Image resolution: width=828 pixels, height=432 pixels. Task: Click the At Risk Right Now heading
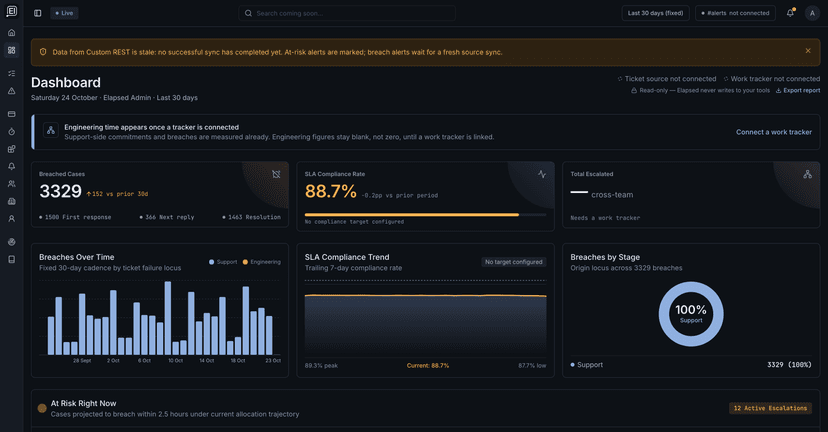83,403
